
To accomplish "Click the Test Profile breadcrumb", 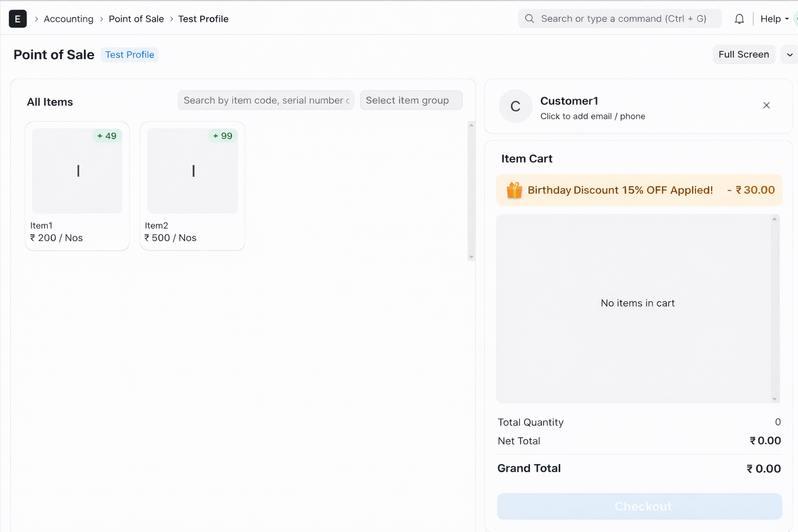I will click(x=203, y=19).
